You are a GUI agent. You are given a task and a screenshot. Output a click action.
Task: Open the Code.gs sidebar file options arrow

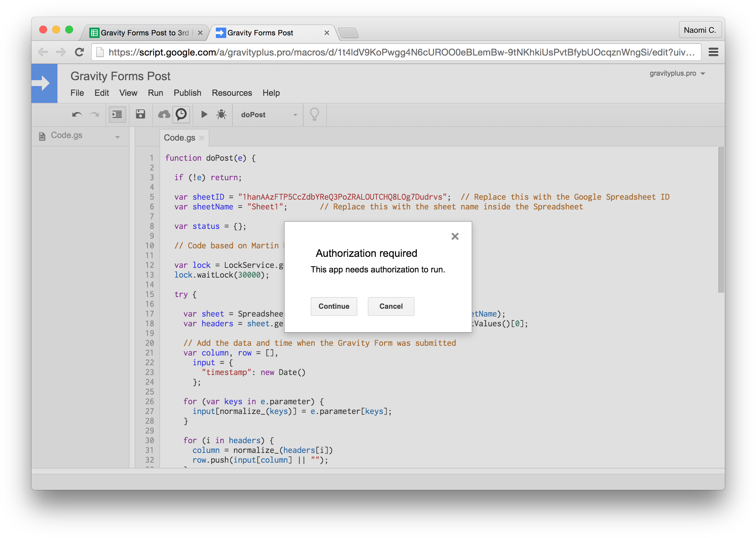click(117, 137)
